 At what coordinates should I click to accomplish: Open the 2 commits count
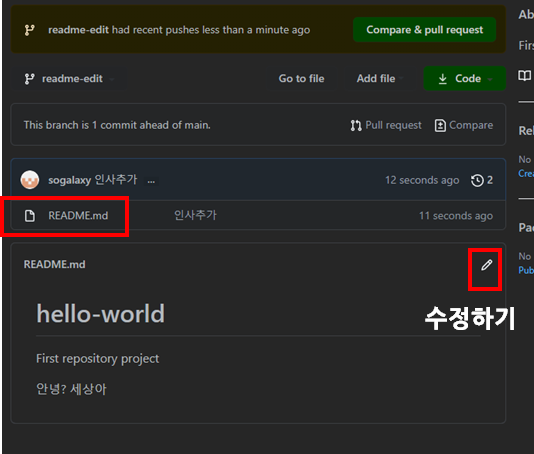click(490, 180)
